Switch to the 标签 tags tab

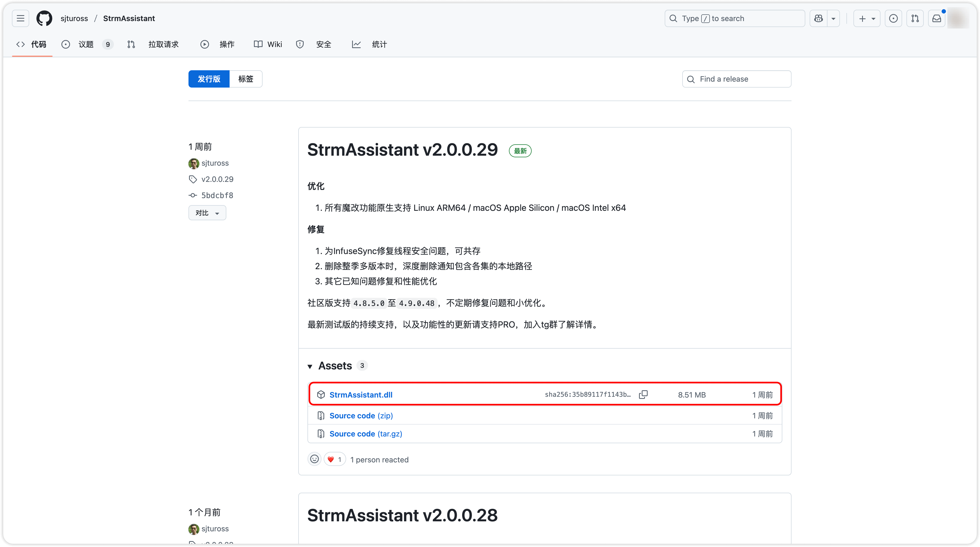pyautogui.click(x=245, y=79)
